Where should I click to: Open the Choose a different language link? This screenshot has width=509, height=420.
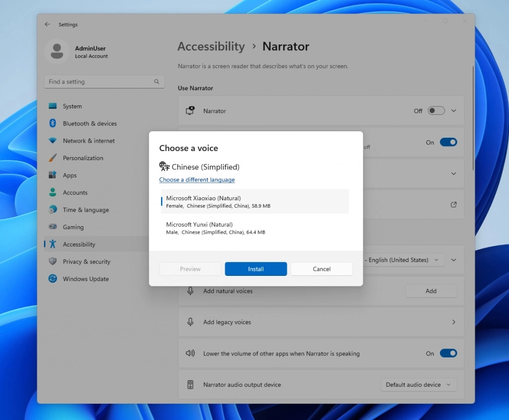[196, 179]
